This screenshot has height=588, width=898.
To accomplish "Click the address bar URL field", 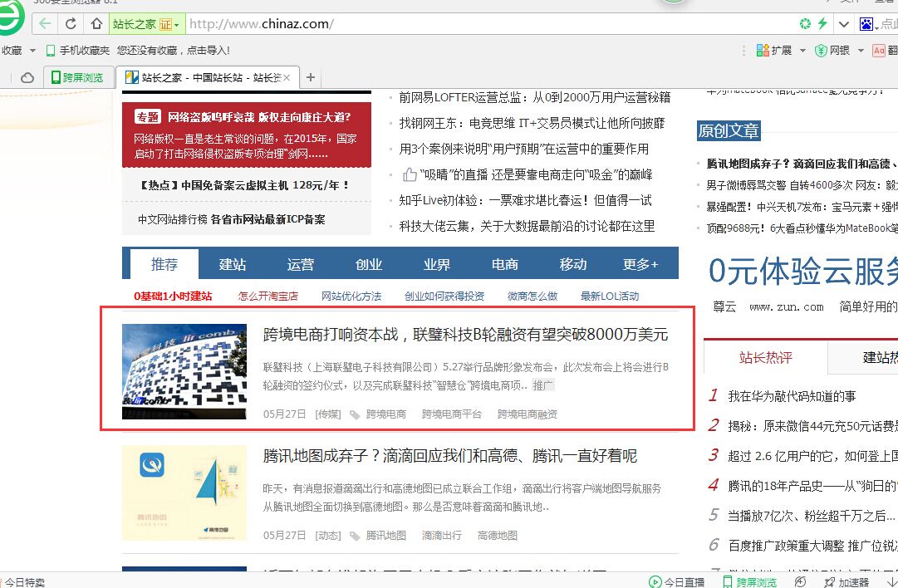I will [489, 24].
